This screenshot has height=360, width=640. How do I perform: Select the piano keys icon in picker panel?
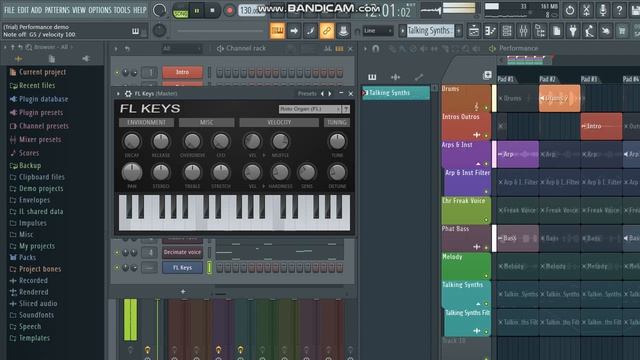(x=372, y=77)
